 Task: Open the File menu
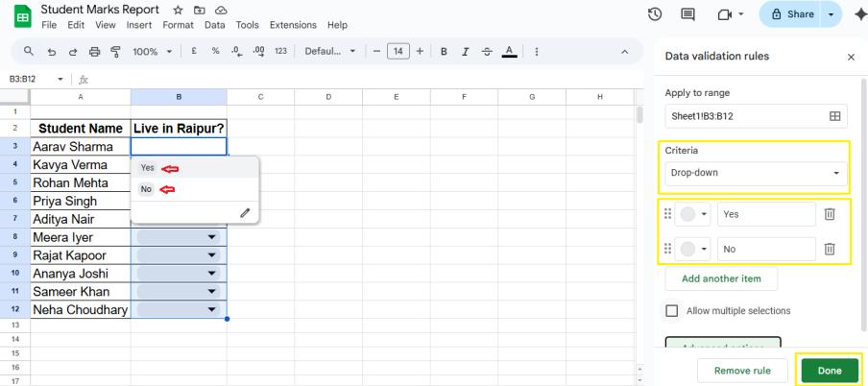pos(49,25)
